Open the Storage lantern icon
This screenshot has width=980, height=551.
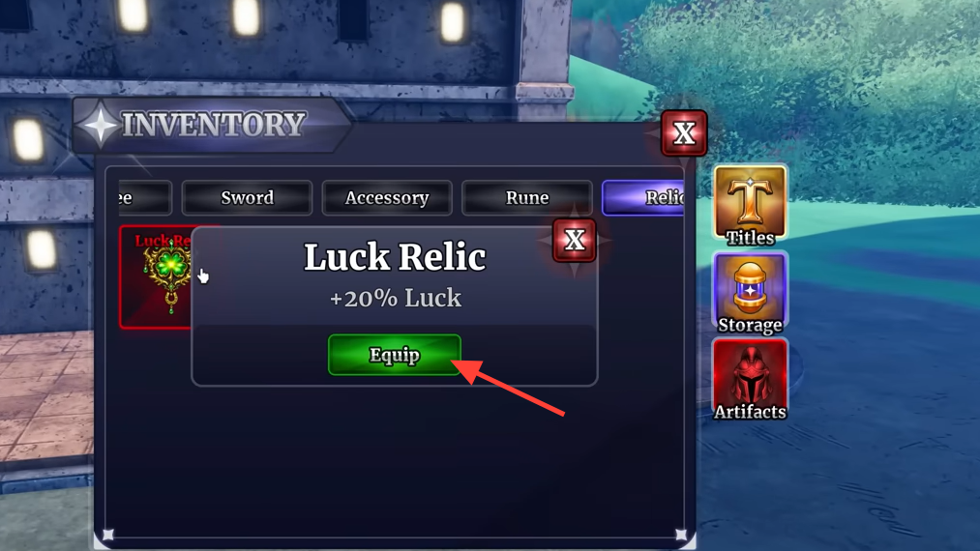750,292
